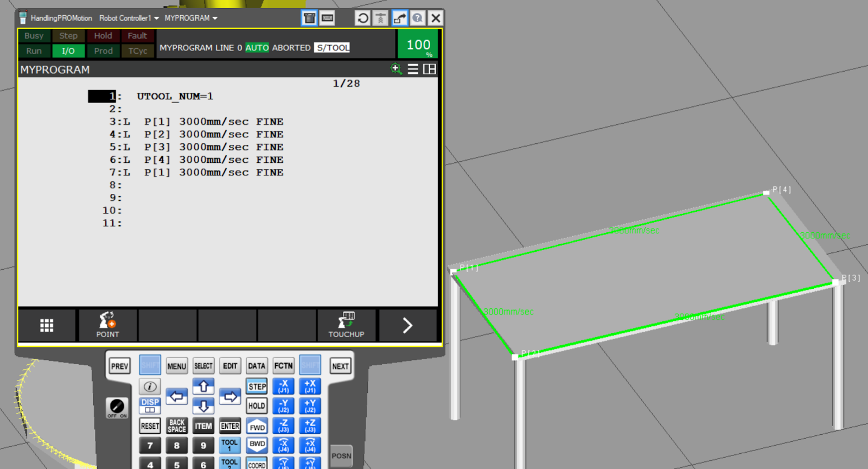The width and height of the screenshot is (868, 469).
Task: Toggle the HOLD key
Action: (257, 405)
